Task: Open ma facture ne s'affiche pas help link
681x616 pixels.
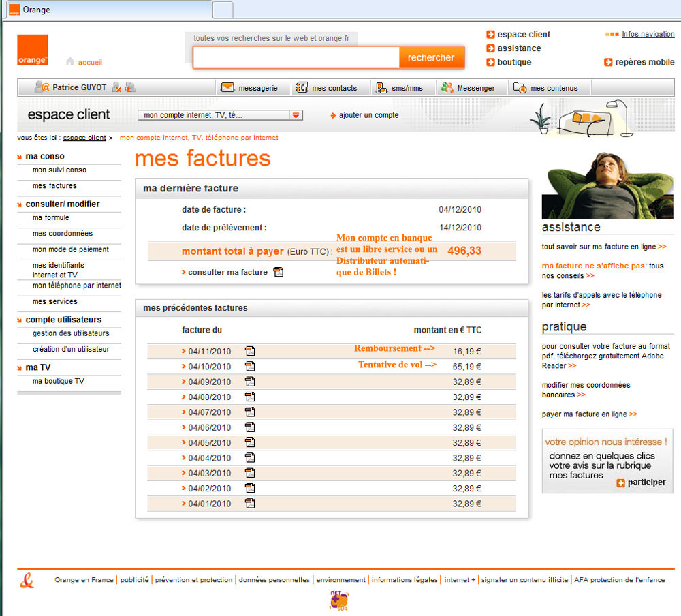Action: [603, 271]
